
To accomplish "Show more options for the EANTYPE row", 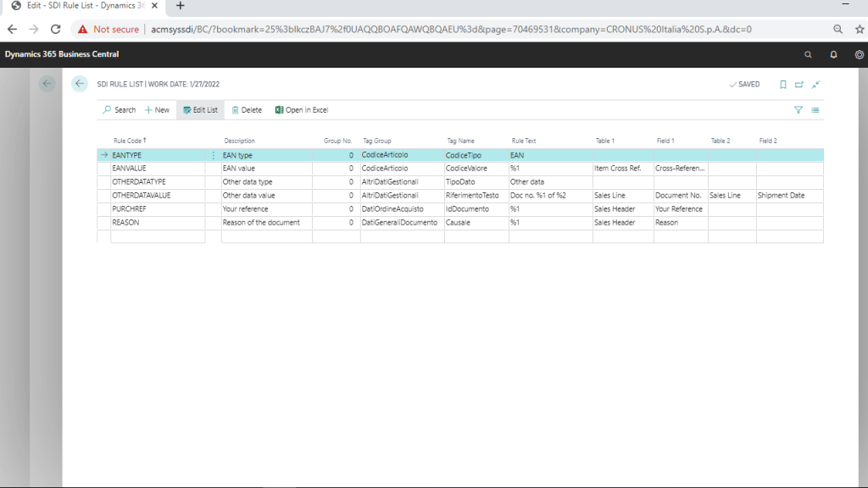I will (x=213, y=156).
